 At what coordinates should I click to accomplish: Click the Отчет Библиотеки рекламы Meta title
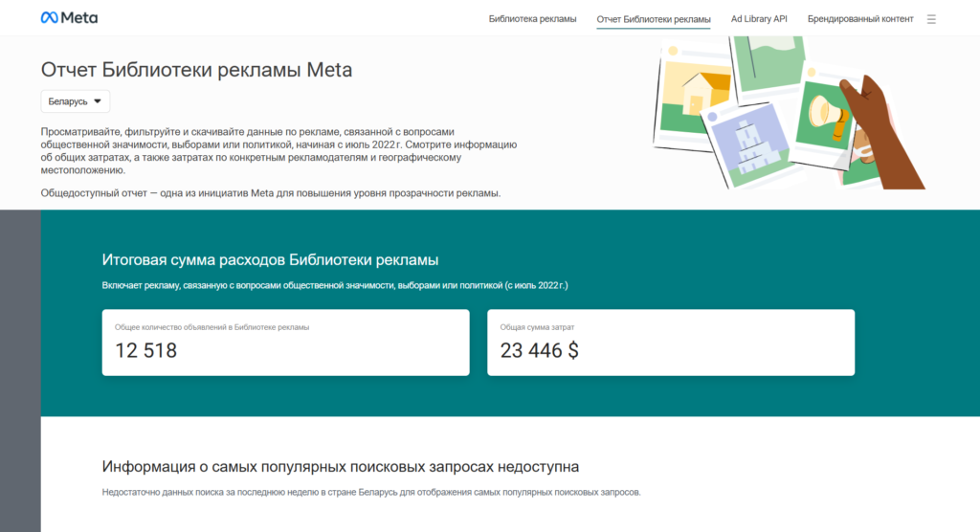pos(196,70)
